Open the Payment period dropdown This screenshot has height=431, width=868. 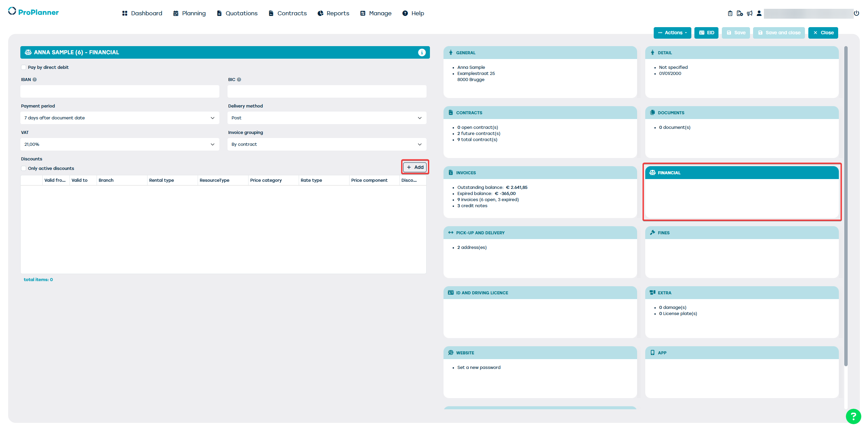pos(120,118)
